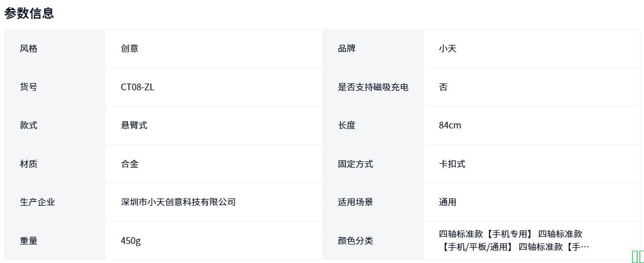This screenshot has height=263, width=644.
Task: Click the 卡扣式 fixing method value
Action: [x=452, y=164]
